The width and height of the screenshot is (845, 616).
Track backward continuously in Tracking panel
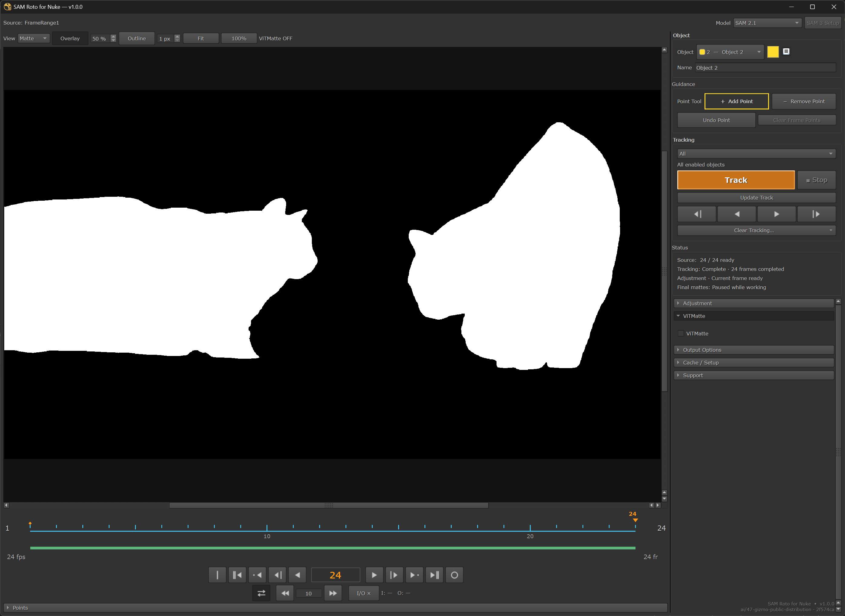coord(737,214)
